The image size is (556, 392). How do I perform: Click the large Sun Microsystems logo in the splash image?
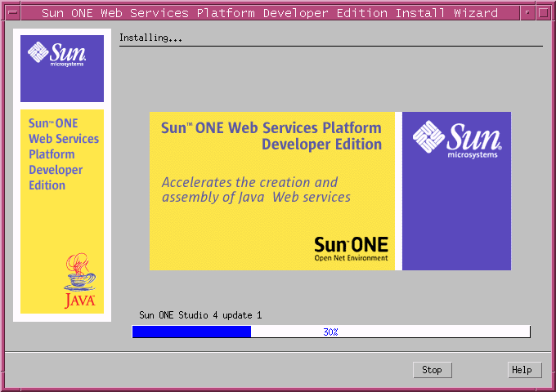click(457, 140)
